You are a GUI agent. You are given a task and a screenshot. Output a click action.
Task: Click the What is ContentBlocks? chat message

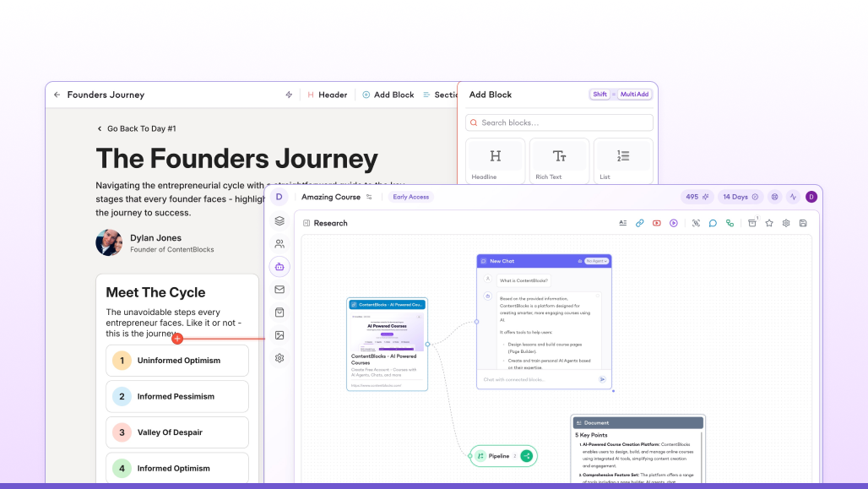click(x=524, y=280)
